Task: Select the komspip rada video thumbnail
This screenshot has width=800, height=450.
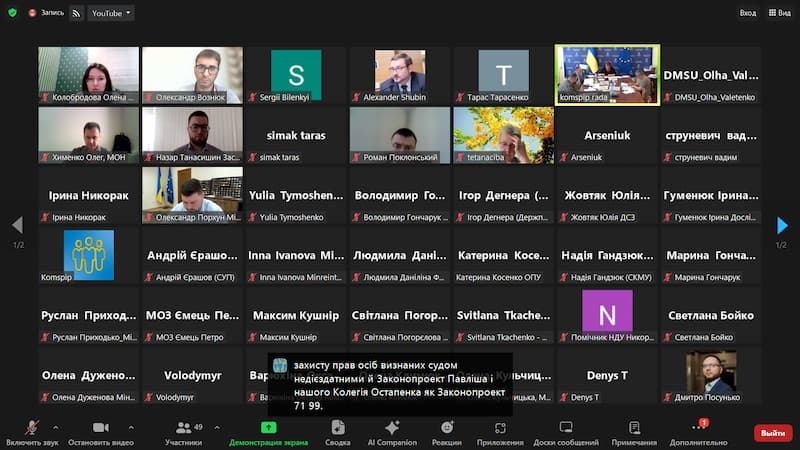Action: coord(607,75)
